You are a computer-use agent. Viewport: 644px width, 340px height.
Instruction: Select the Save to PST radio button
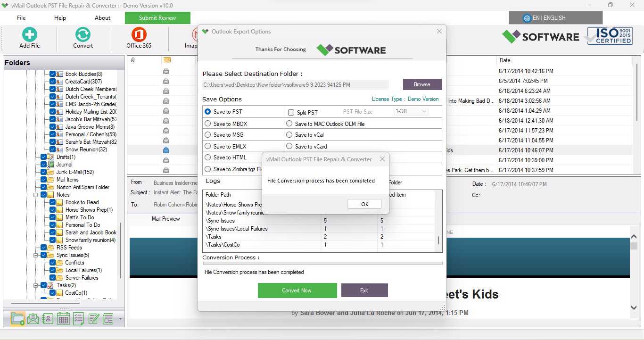click(207, 112)
